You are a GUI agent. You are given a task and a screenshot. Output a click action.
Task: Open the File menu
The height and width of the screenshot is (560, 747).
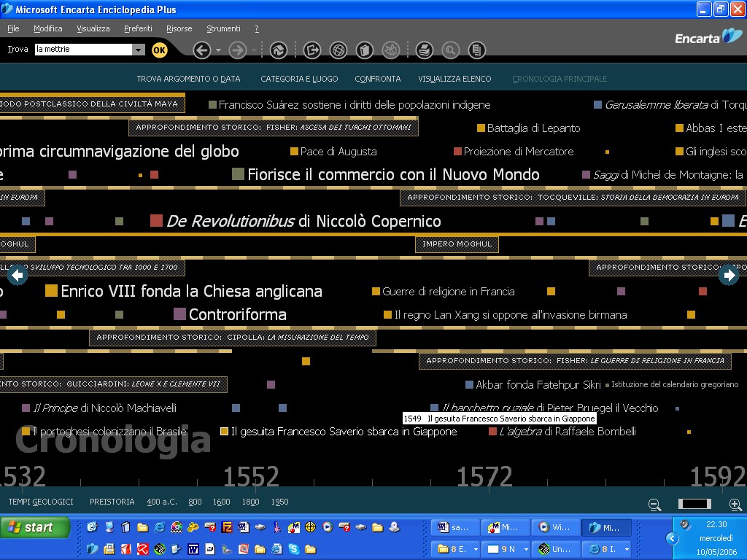click(x=13, y=28)
